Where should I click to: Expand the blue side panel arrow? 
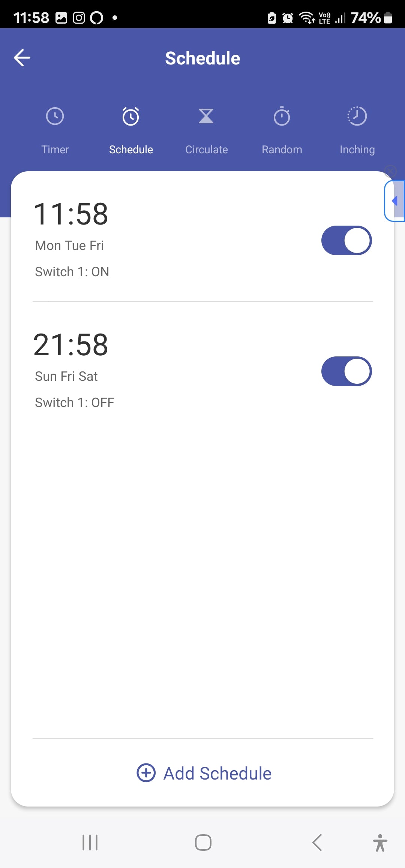point(395,201)
